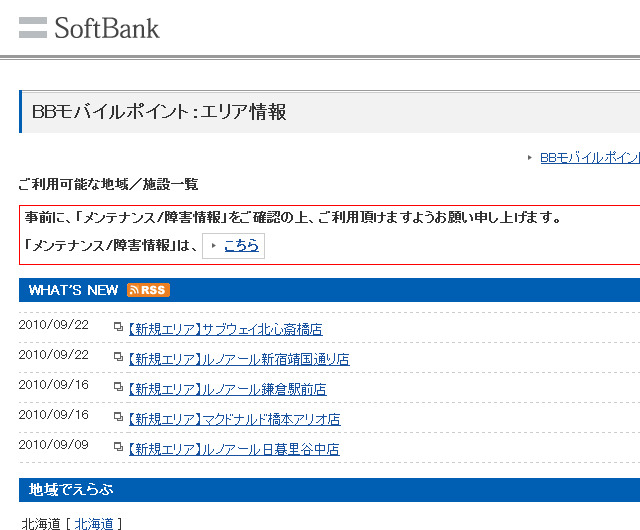The height and width of the screenshot is (530, 640).
Task: Select the 北海道 region link in brackets
Action: (x=95, y=523)
